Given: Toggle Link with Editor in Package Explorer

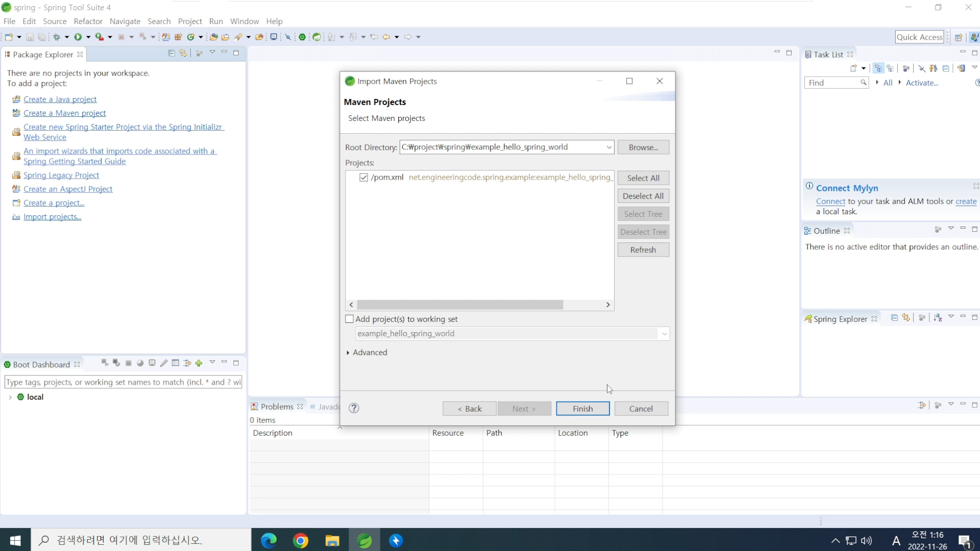Looking at the screenshot, I should click(x=183, y=53).
